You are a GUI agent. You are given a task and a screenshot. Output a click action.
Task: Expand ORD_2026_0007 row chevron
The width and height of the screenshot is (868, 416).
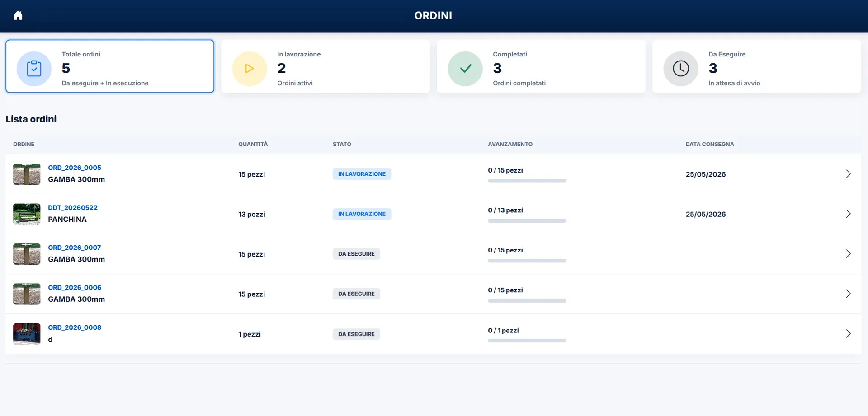click(x=848, y=254)
